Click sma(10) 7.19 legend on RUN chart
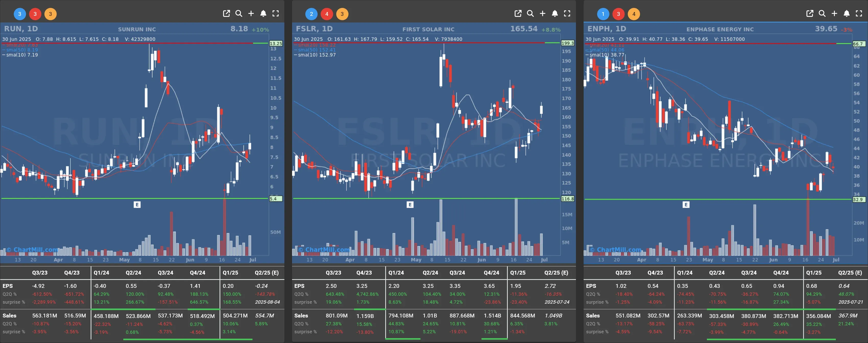The image size is (868, 343). click(20, 55)
